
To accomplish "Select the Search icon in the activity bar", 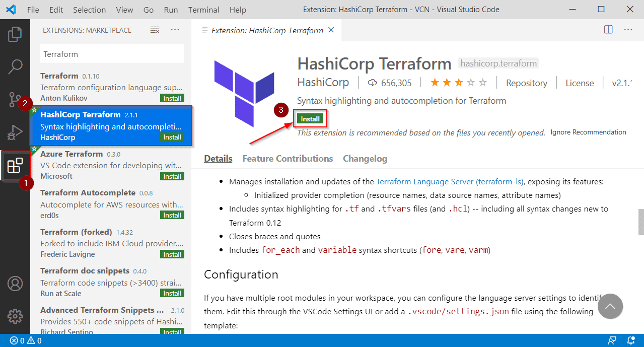I will (x=15, y=66).
